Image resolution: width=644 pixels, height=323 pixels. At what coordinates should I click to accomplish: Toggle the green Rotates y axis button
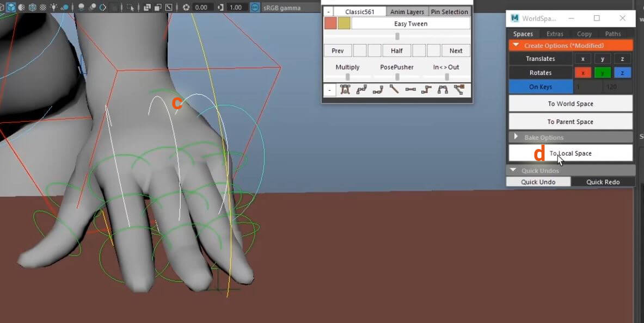click(603, 73)
